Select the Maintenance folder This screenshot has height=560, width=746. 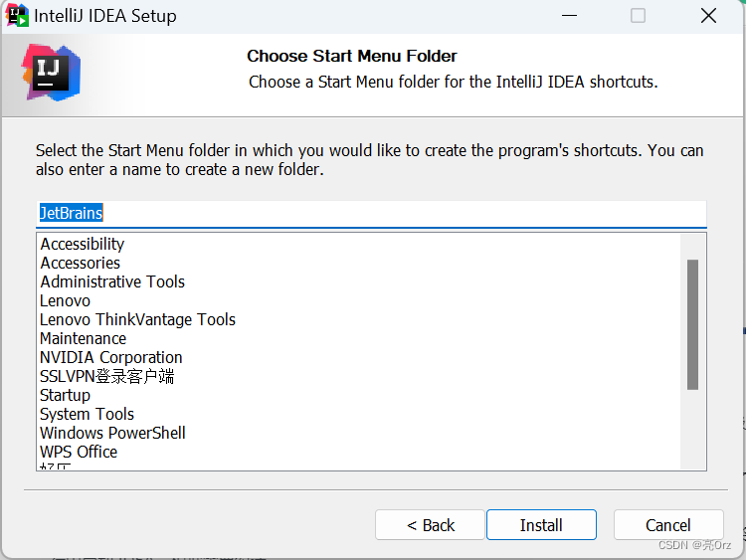(x=84, y=338)
